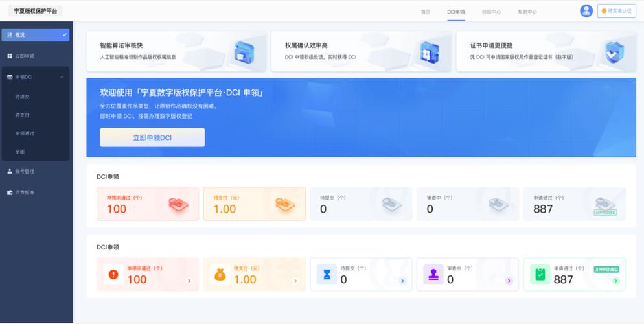
Task: Click the puzzle cube icon on 权属确认效率高 card
Action: pyautogui.click(x=428, y=52)
